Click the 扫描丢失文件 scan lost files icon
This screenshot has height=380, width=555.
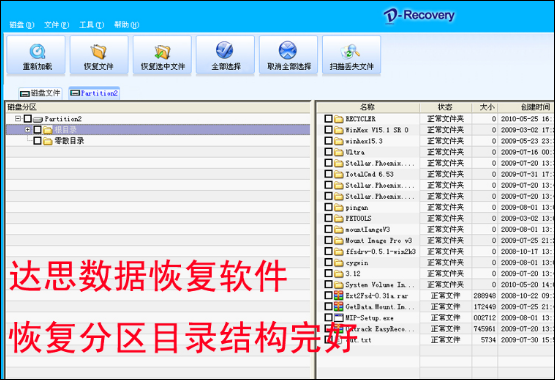point(350,51)
